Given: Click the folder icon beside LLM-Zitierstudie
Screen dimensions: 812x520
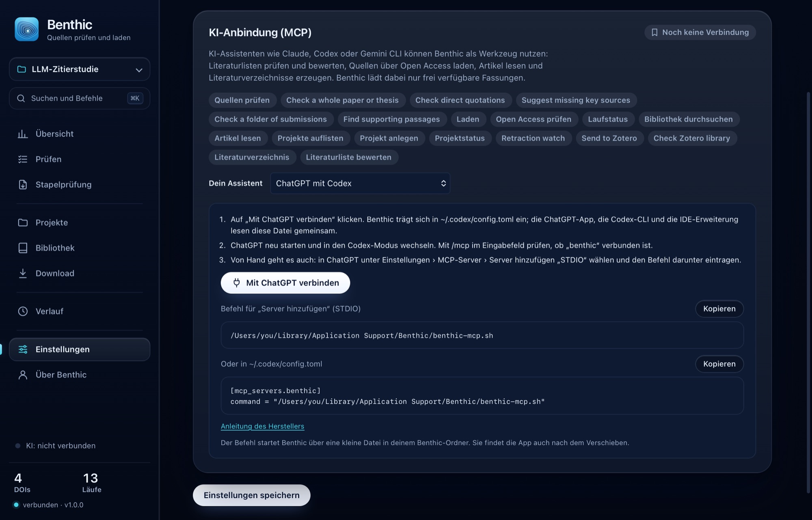Looking at the screenshot, I should tap(22, 69).
